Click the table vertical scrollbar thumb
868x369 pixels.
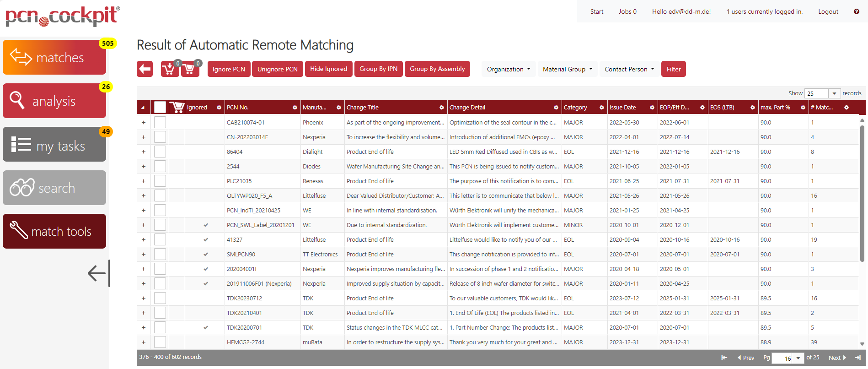pos(862,193)
